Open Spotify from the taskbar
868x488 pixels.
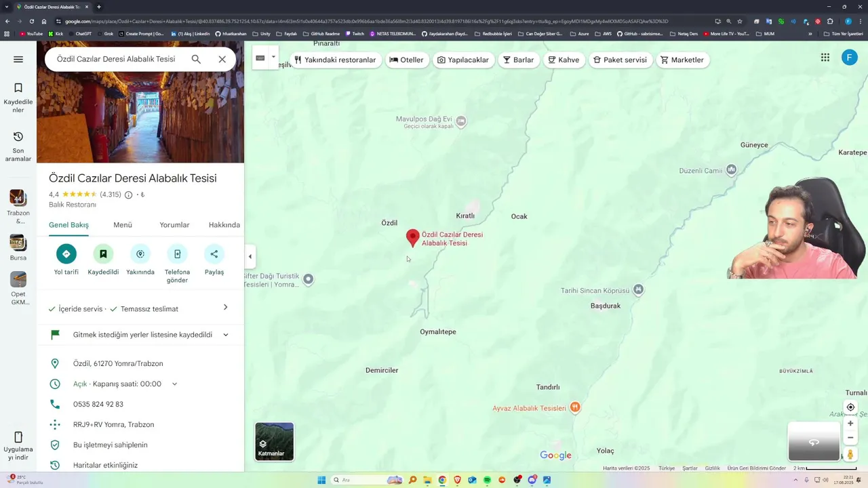(x=487, y=480)
